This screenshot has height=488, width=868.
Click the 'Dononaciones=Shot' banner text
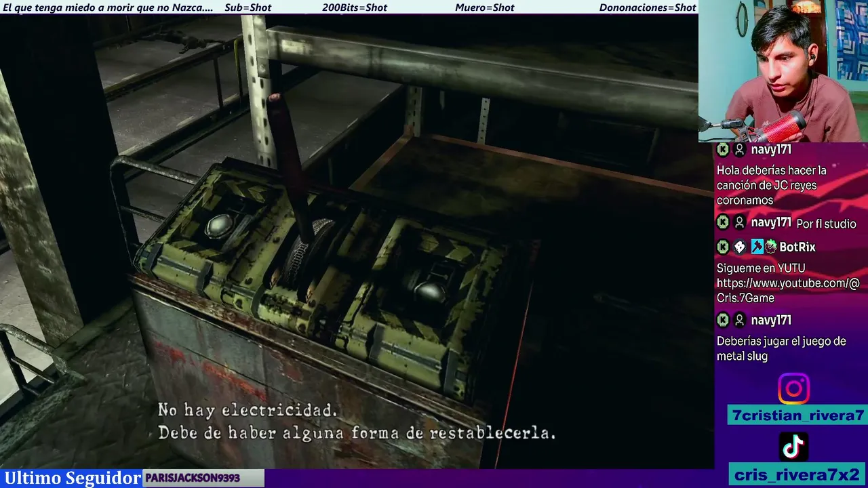(648, 7)
